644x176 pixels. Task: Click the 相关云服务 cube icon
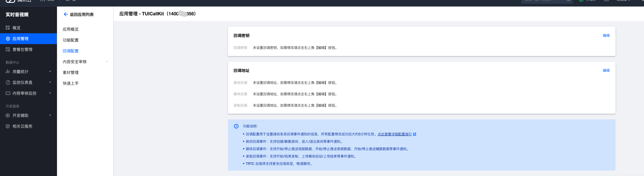coord(8,126)
